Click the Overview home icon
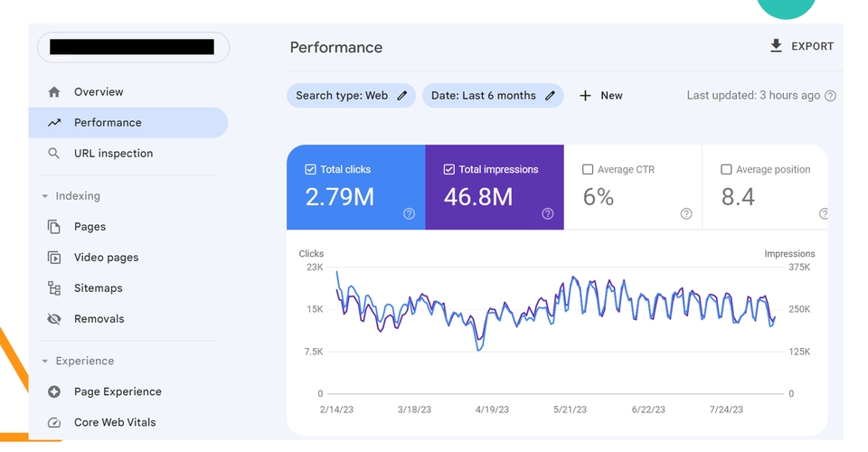 point(53,92)
